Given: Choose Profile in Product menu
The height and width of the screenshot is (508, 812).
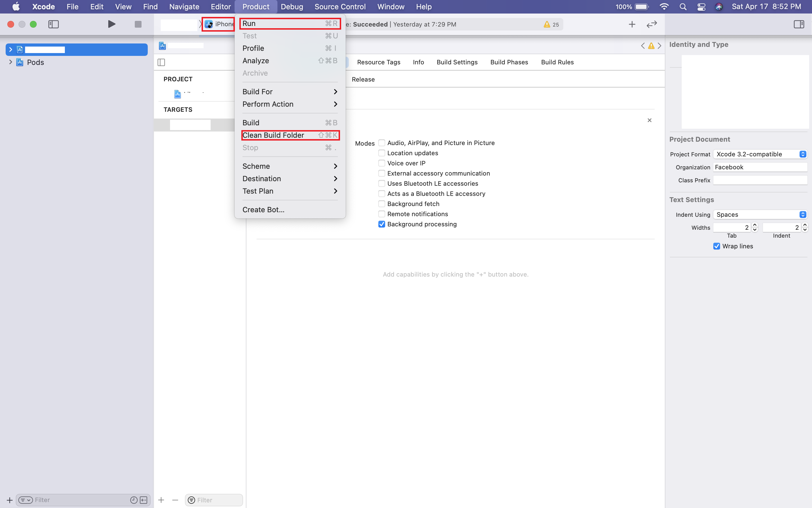Looking at the screenshot, I should 290,48.
